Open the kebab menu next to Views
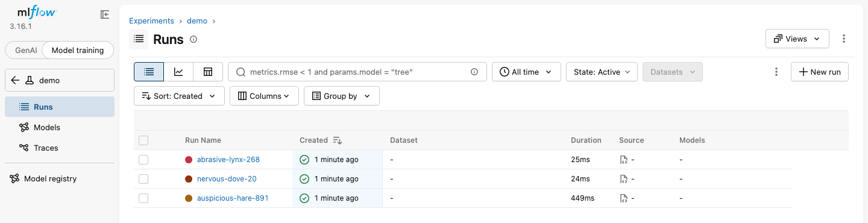The image size is (868, 223). click(844, 39)
